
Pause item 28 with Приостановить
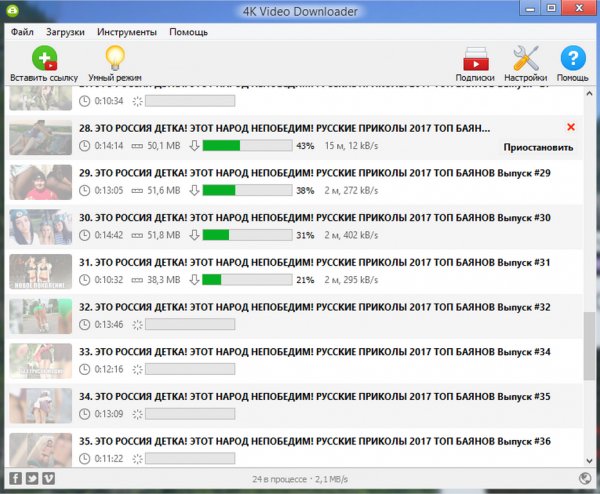click(538, 147)
